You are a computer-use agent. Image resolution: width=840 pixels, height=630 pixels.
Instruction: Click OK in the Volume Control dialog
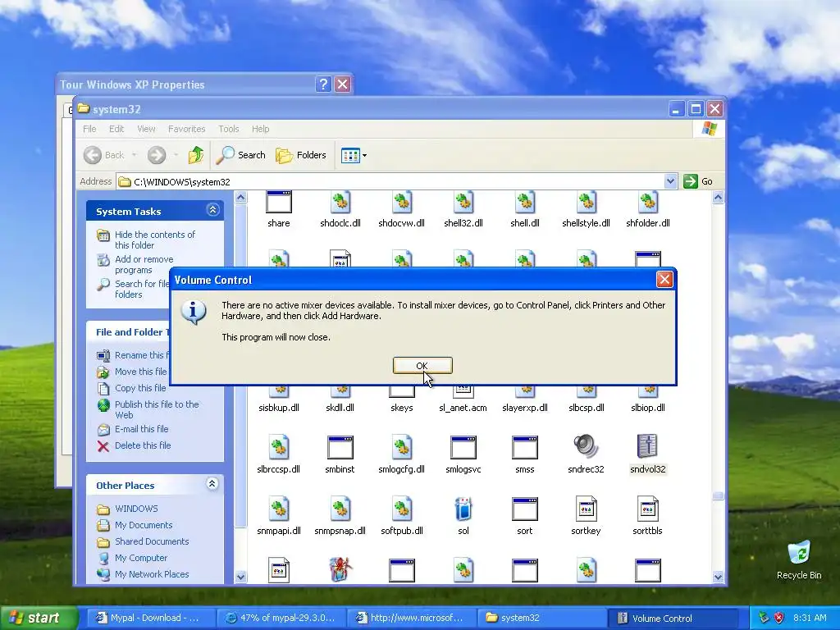click(x=422, y=365)
